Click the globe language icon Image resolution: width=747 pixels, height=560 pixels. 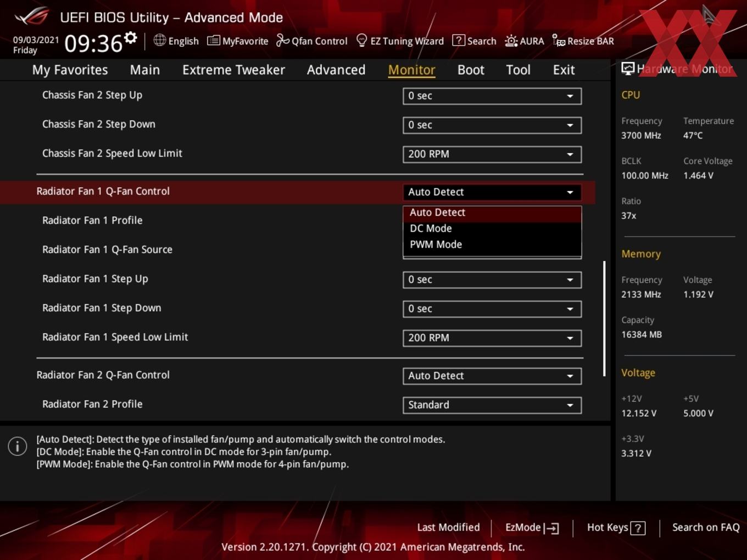tap(159, 40)
